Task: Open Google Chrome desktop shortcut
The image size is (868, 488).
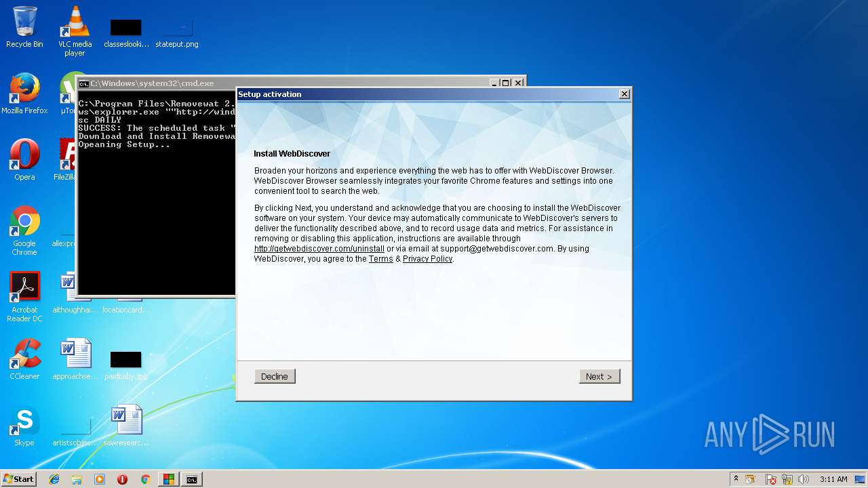Action: point(24,231)
